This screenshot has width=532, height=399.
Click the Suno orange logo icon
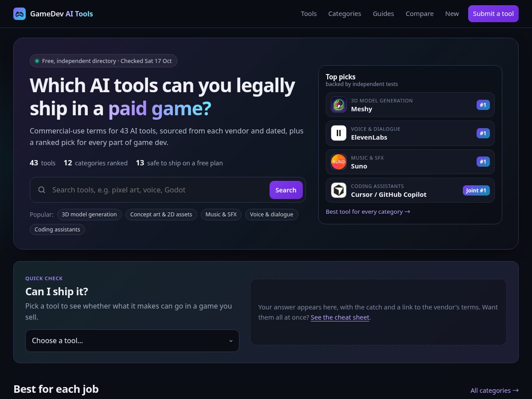[x=339, y=162]
